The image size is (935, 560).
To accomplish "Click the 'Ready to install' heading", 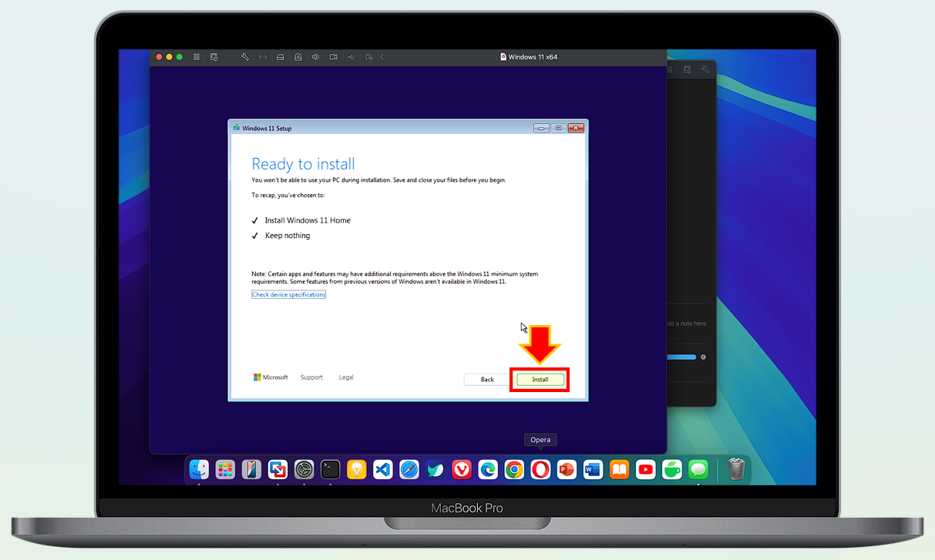I will tap(304, 164).
